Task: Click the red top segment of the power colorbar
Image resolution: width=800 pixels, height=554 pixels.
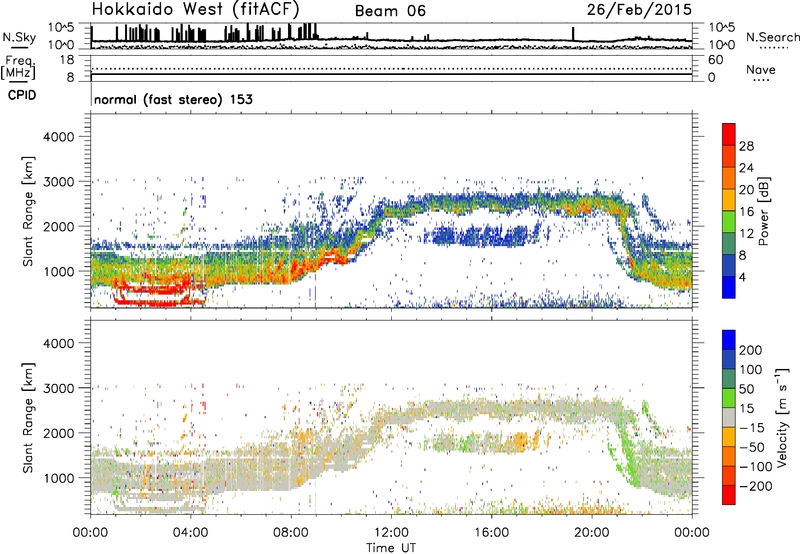Action: click(729, 134)
